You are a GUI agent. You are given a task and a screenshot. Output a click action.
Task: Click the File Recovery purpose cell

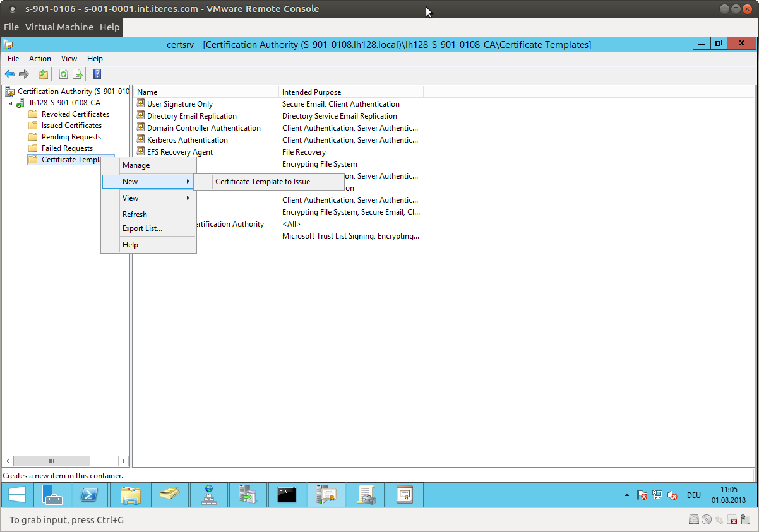[x=304, y=152]
